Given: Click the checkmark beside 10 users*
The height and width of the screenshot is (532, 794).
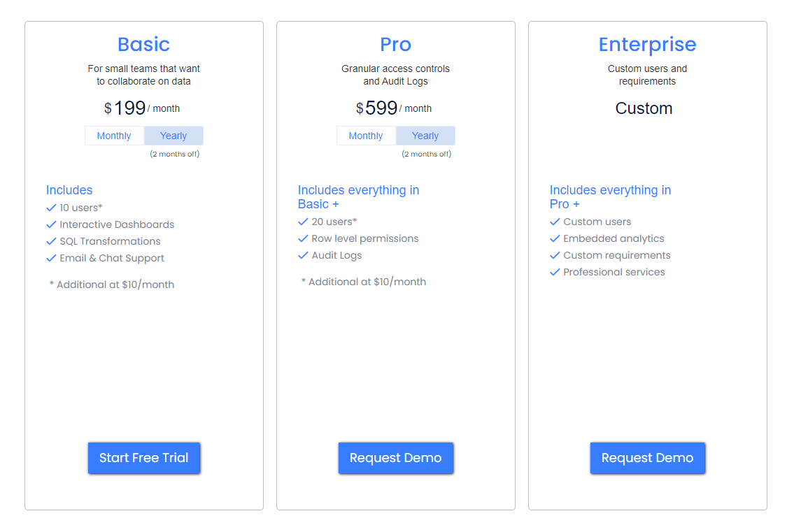Looking at the screenshot, I should [51, 208].
